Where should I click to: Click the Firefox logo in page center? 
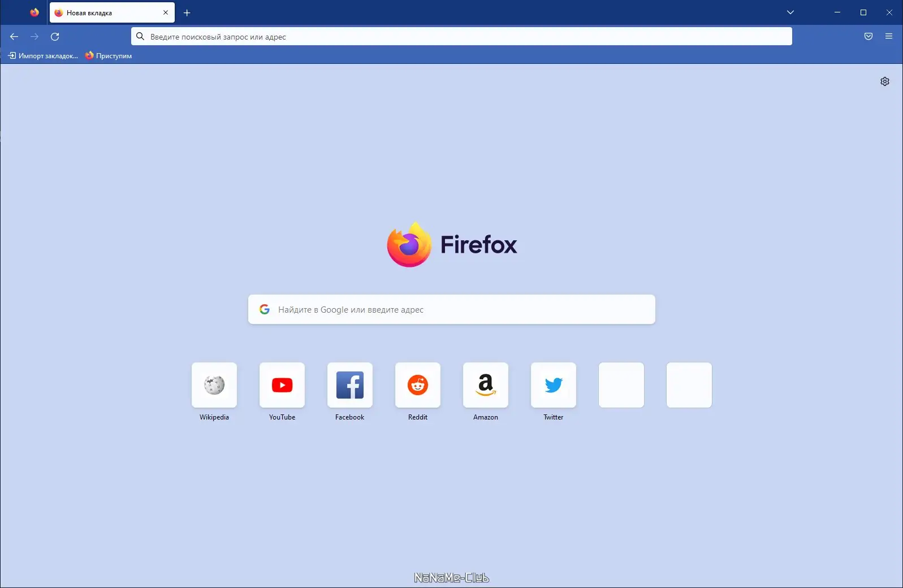coord(452,244)
